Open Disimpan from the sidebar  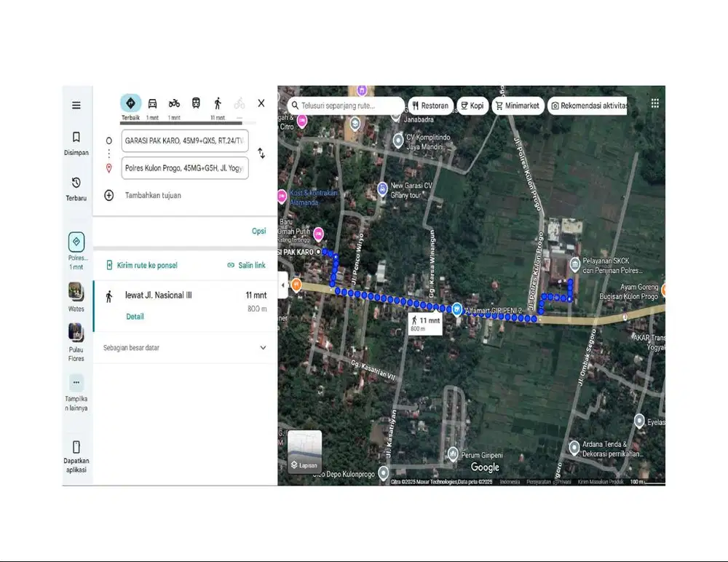click(76, 143)
